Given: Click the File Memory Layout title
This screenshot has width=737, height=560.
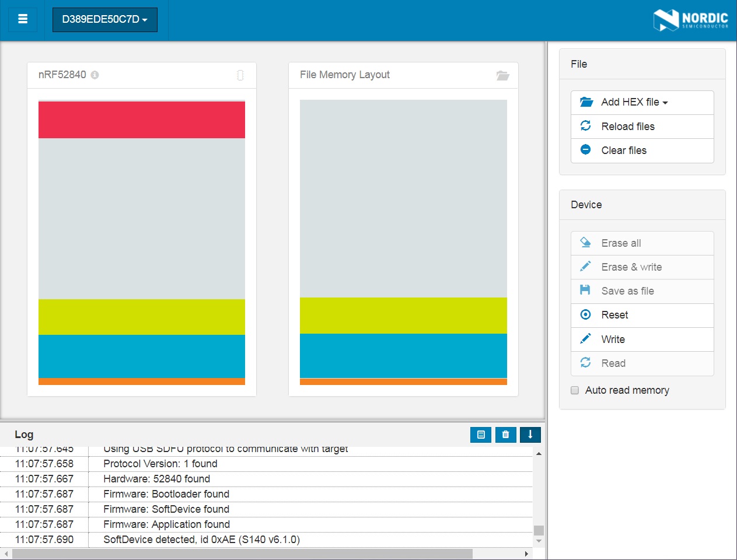Looking at the screenshot, I should (x=345, y=75).
